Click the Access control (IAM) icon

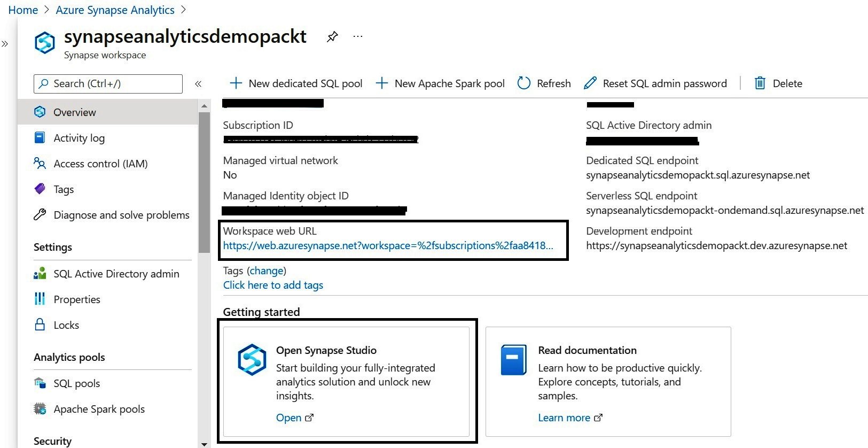[x=40, y=163]
